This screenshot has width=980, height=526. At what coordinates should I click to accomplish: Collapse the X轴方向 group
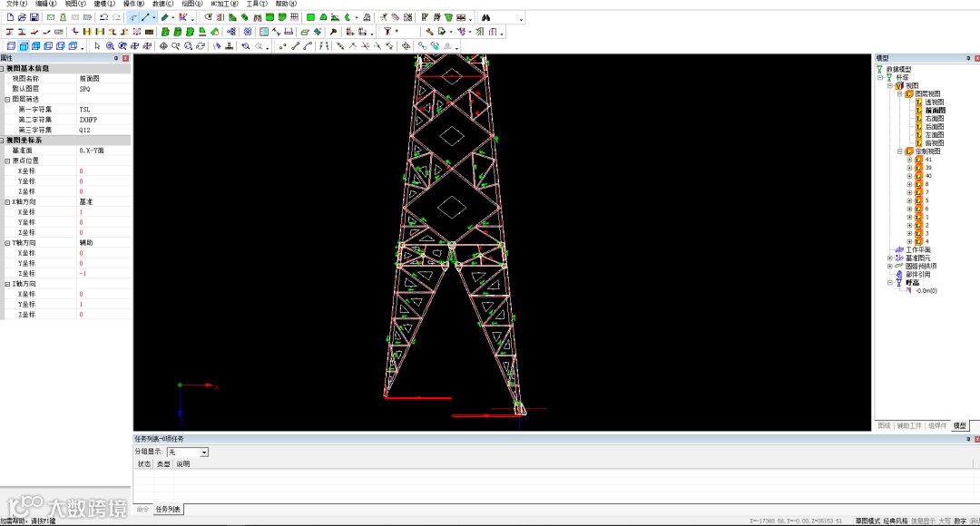point(7,201)
